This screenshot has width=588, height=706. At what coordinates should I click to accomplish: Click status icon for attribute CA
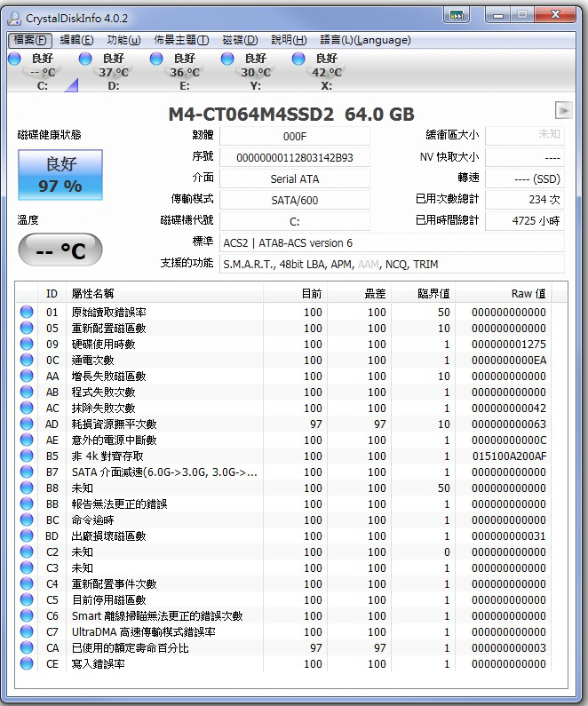27,647
